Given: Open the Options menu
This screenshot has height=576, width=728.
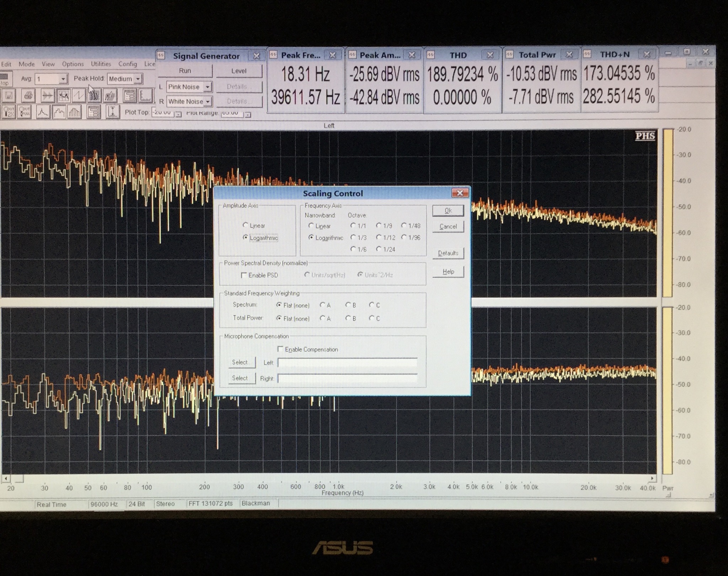Looking at the screenshot, I should pyautogui.click(x=73, y=64).
